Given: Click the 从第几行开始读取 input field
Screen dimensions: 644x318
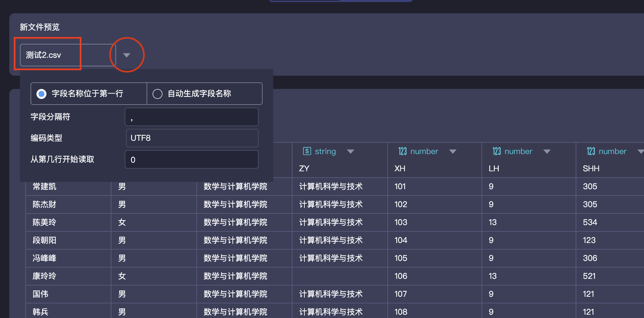Looking at the screenshot, I should (192, 159).
